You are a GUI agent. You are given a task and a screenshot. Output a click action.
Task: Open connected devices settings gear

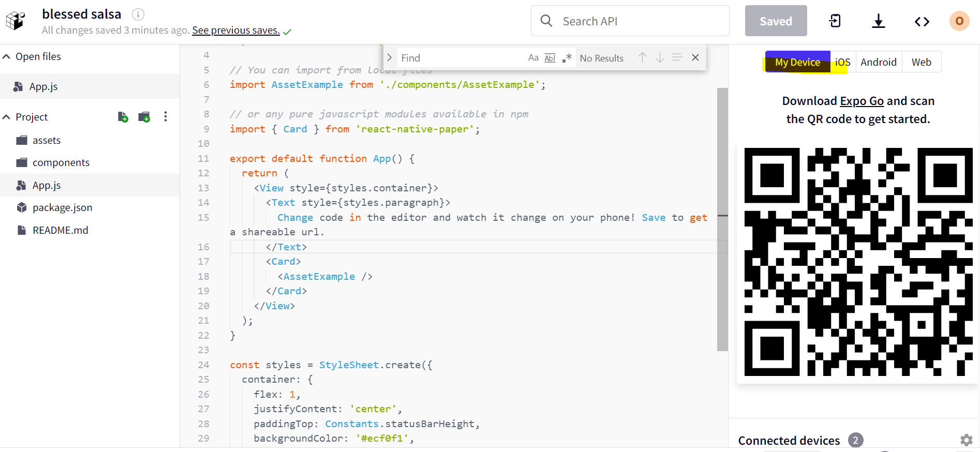pyautogui.click(x=966, y=440)
